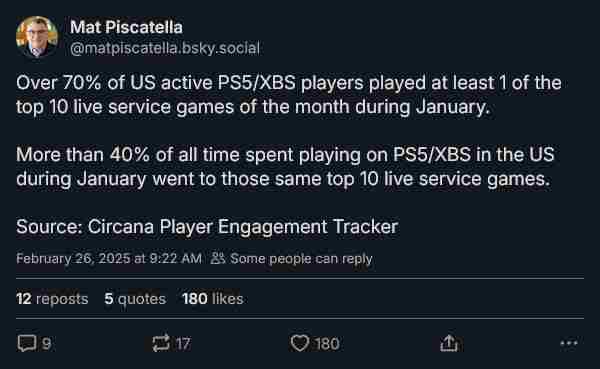This screenshot has width=600, height=369.
Task: Repost using the circular arrows icon
Action: pos(161,343)
